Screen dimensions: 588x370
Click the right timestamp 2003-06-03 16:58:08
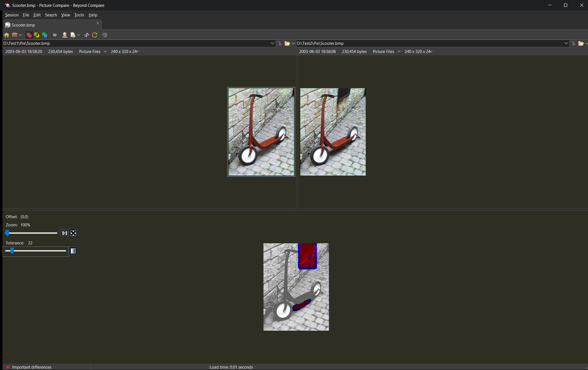pyautogui.click(x=317, y=52)
